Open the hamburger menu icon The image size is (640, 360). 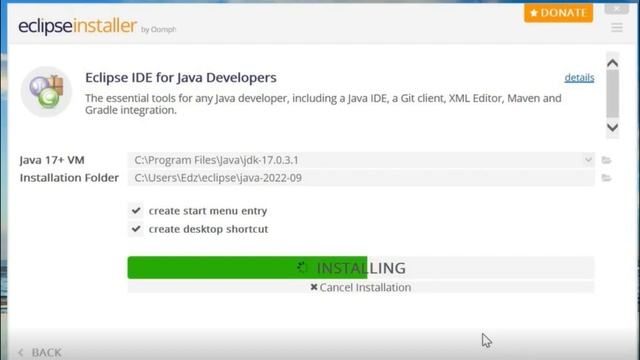click(x=617, y=28)
